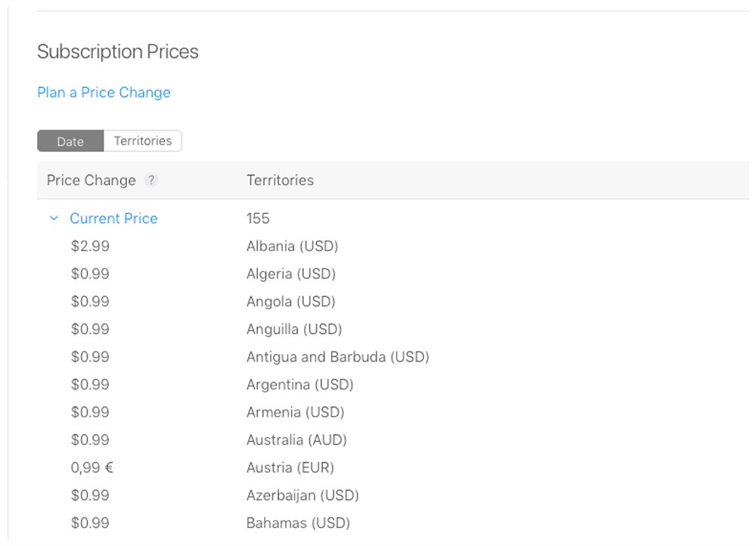This screenshot has width=756, height=546.
Task: Click the Bahamas (USD) row
Action: coord(298,523)
